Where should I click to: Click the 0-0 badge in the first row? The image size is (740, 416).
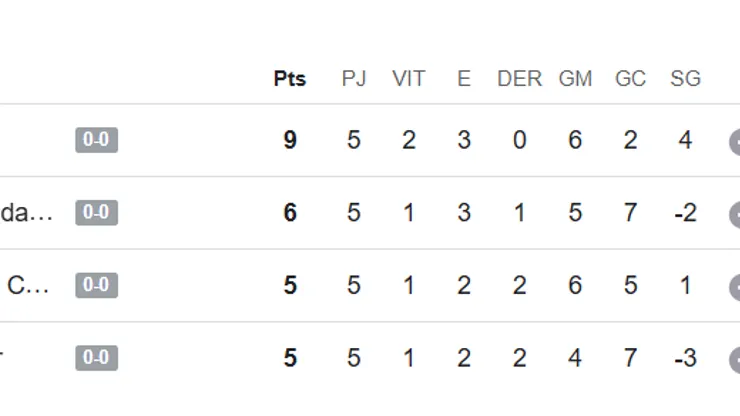point(96,140)
